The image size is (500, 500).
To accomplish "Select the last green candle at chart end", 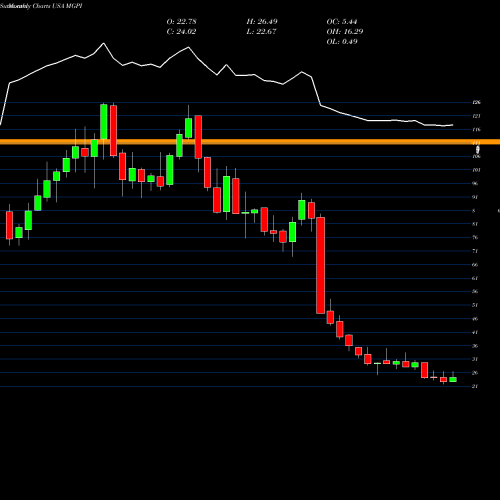I will [x=453, y=379].
